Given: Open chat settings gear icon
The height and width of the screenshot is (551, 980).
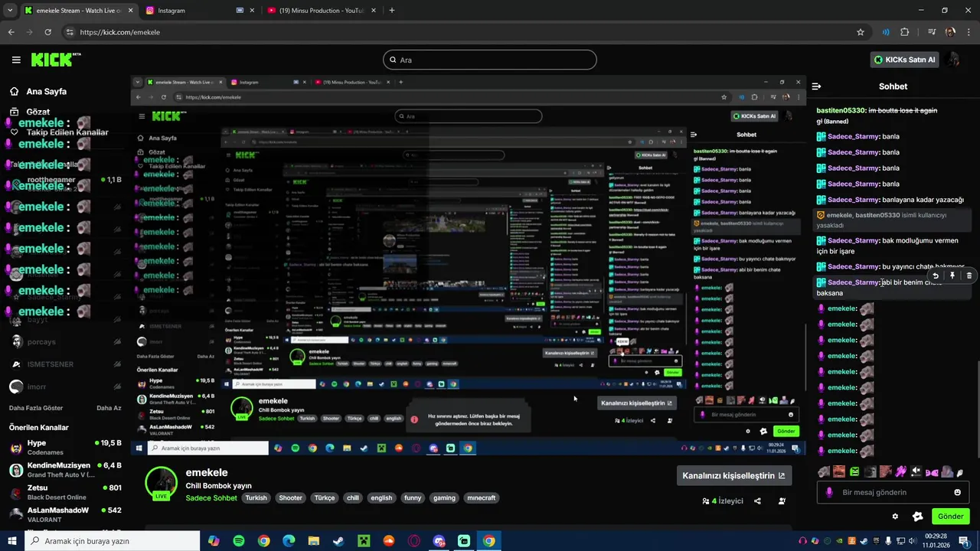Looking at the screenshot, I should pos(895,517).
